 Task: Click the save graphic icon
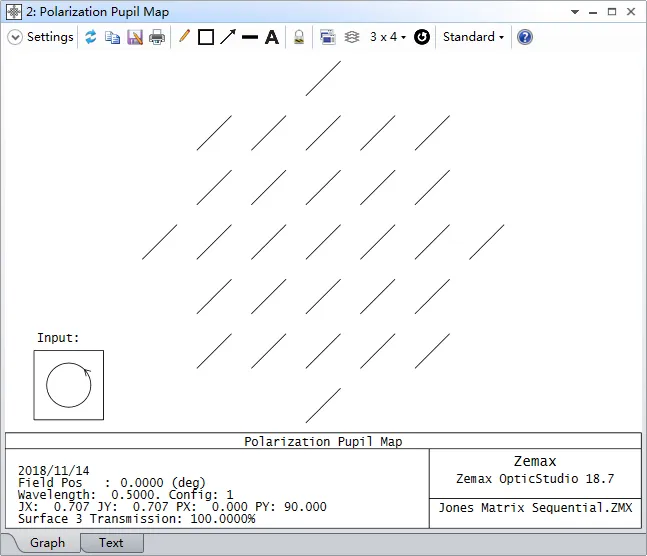[x=135, y=37]
